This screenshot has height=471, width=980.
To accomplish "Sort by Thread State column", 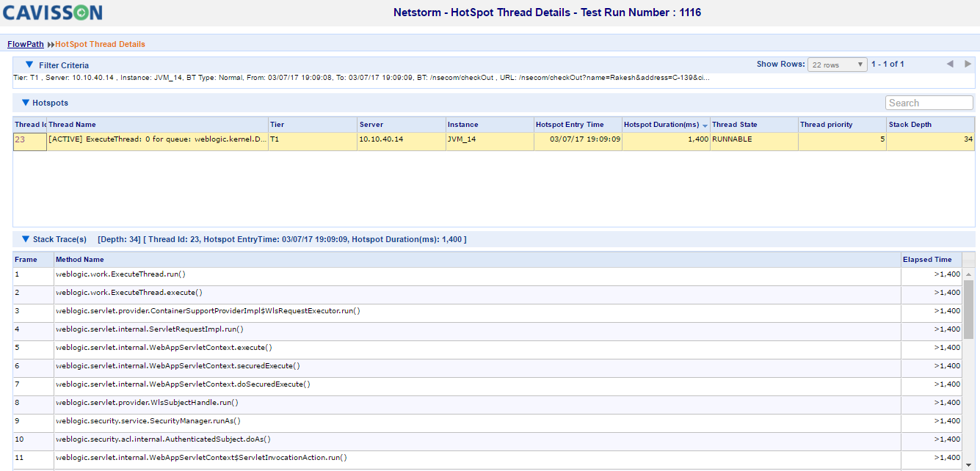I will (754, 125).
